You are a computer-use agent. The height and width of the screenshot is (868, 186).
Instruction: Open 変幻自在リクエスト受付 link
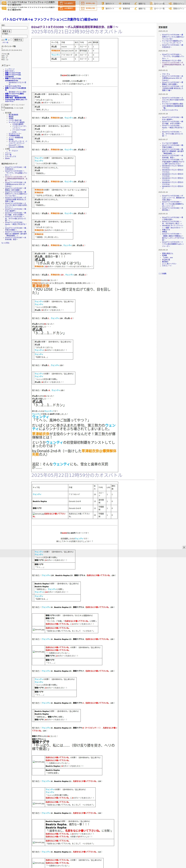tap(17, 92)
